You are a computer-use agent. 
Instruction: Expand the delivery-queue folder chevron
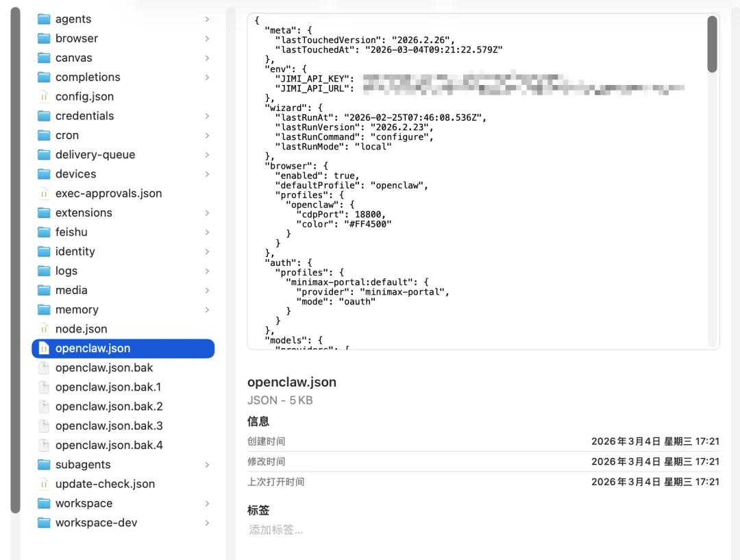pyautogui.click(x=207, y=154)
